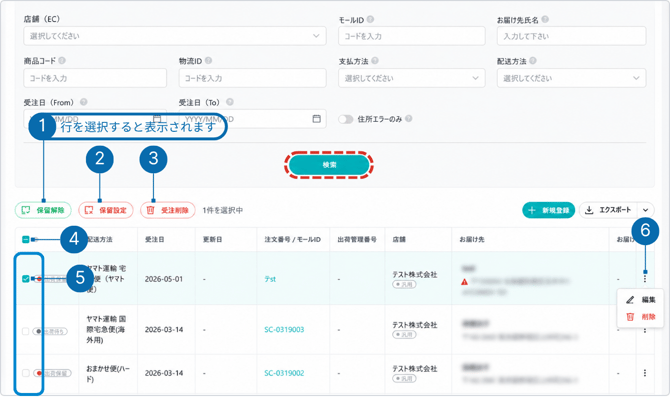Click help icon next to 物流ID label
670x398 pixels.
coord(209,61)
